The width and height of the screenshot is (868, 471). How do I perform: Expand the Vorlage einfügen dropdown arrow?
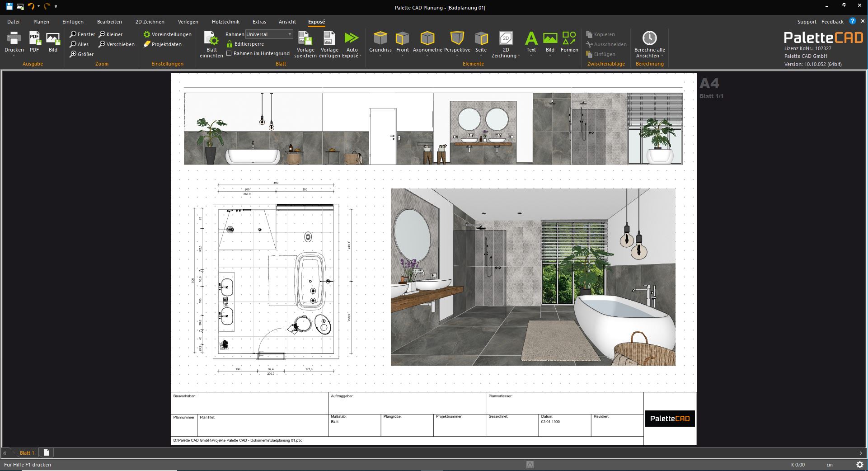coord(329,56)
